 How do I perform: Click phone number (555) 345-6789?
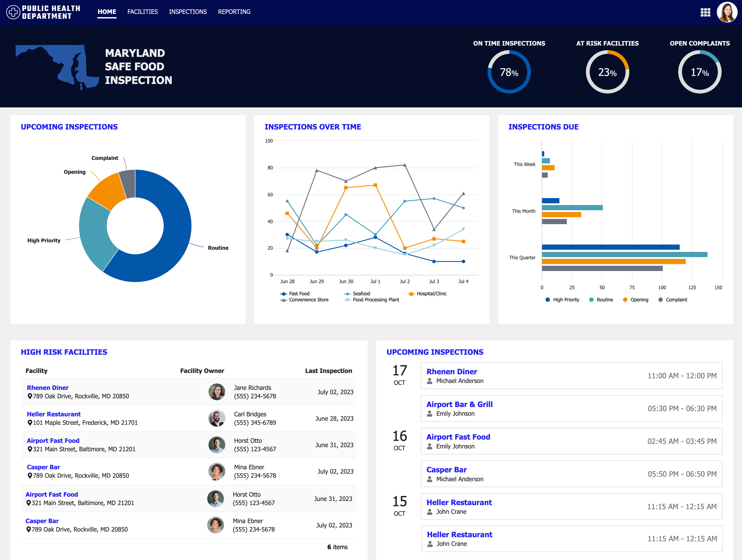coord(255,422)
